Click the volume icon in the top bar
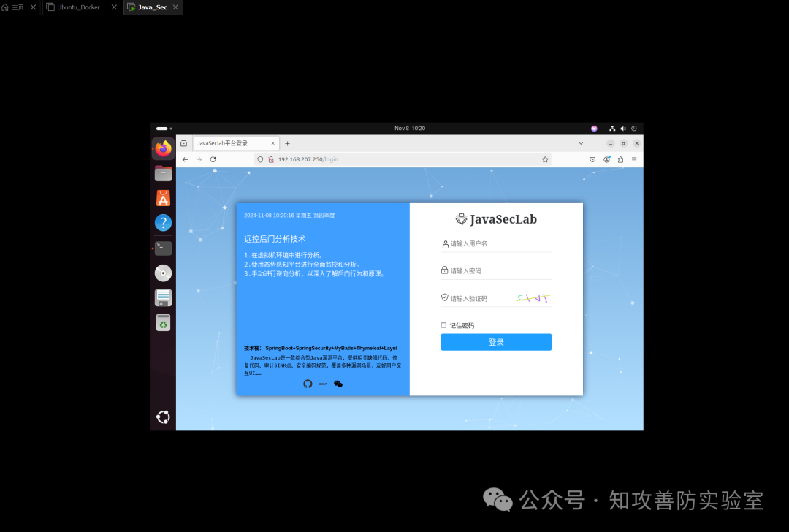 (623, 129)
